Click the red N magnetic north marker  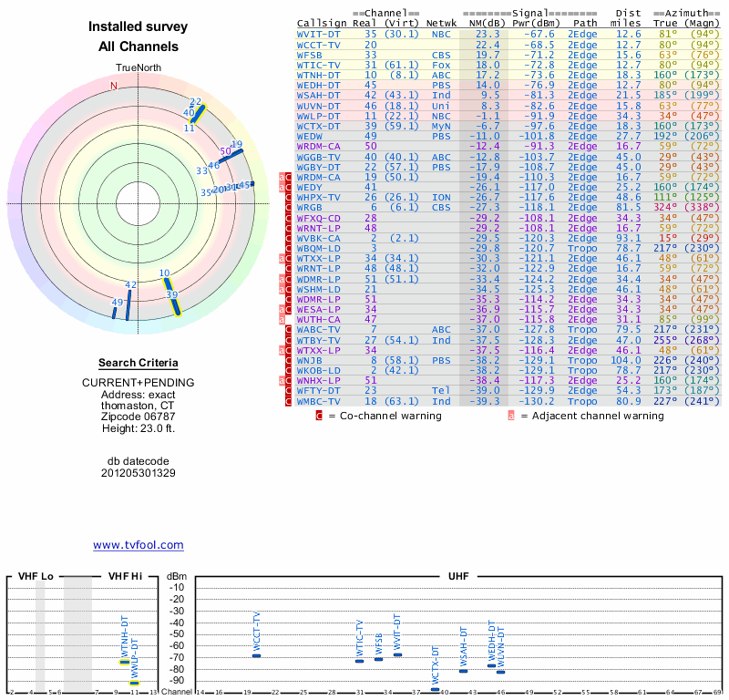click(114, 86)
